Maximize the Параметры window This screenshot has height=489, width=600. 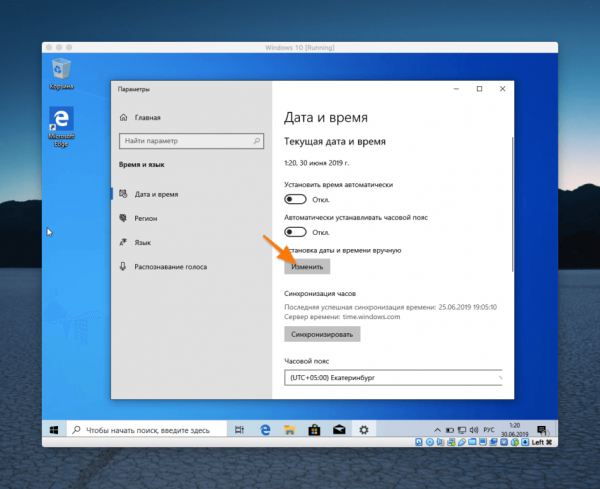pyautogui.click(x=479, y=89)
